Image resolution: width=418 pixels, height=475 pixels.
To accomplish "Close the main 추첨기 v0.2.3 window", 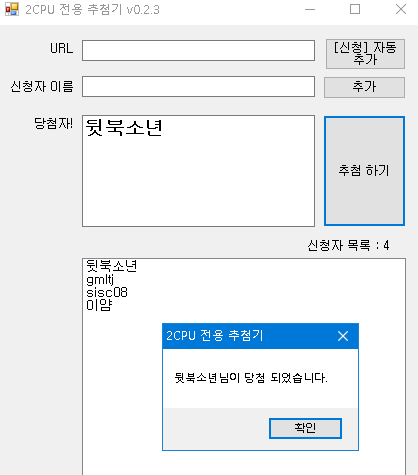I will (x=401, y=9).
